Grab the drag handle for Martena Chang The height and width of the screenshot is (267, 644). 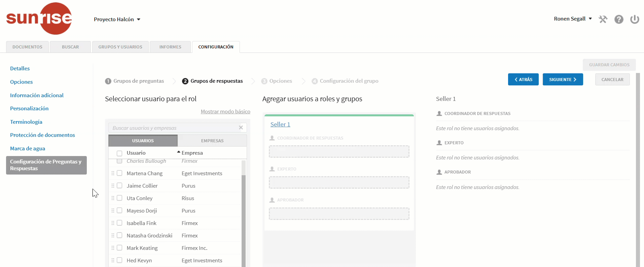(x=113, y=173)
